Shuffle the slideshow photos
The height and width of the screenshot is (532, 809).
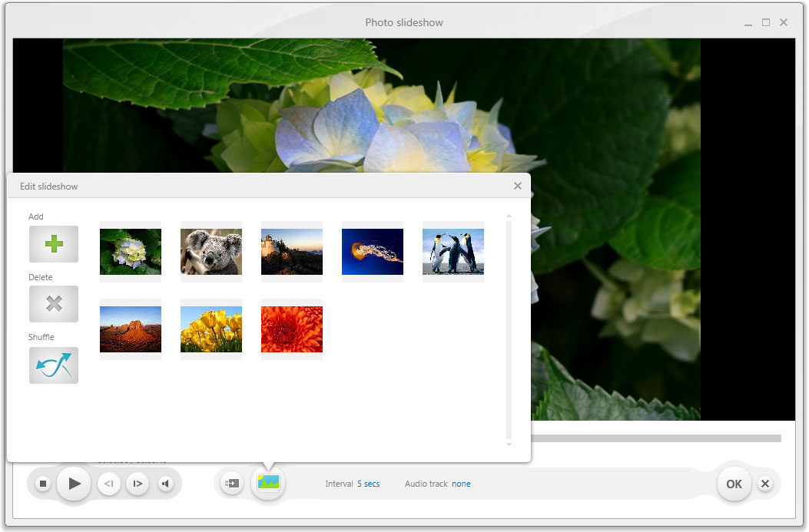(54, 365)
